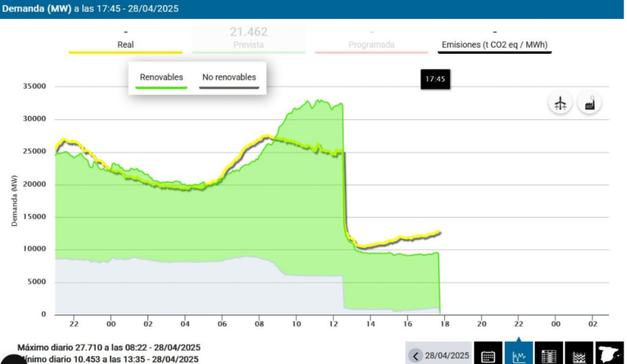Click the 17:45 time tooltip marker

(435, 79)
